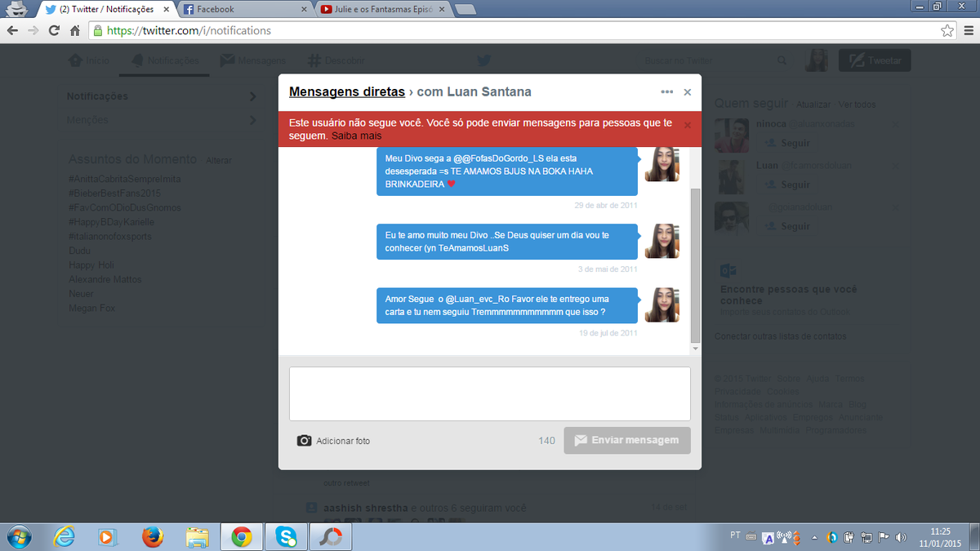This screenshot has width=980, height=551.
Task: Click the scrollbar down arrow in conversation
Action: pos(695,349)
